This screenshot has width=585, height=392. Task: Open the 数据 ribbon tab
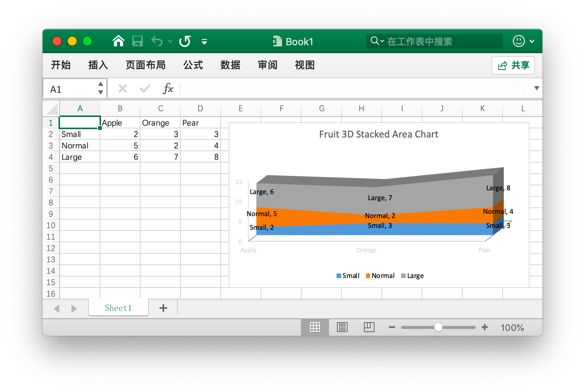tap(230, 65)
